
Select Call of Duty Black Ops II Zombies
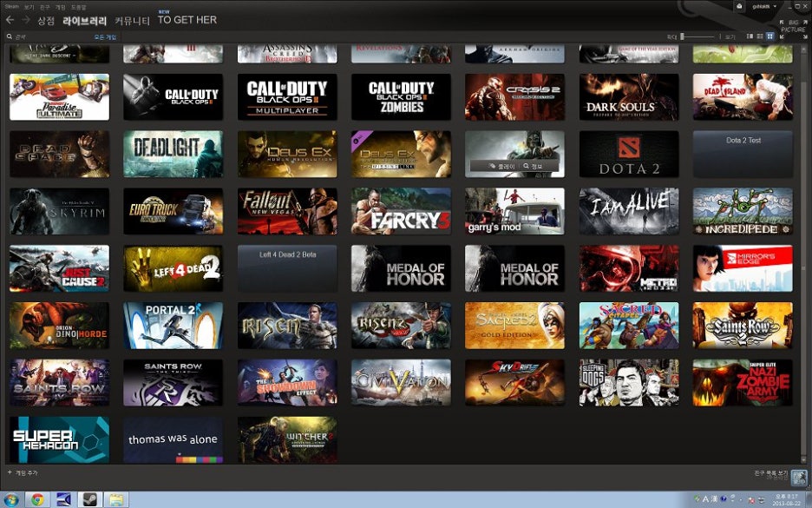[401, 97]
